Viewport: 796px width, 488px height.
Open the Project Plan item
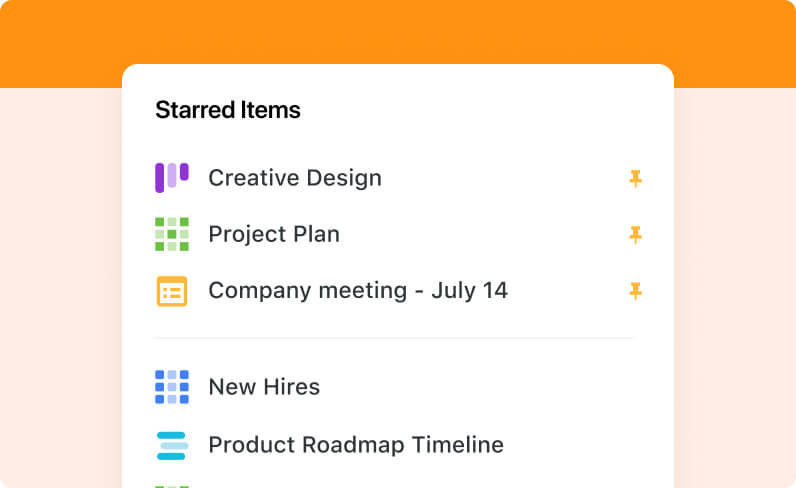point(274,234)
